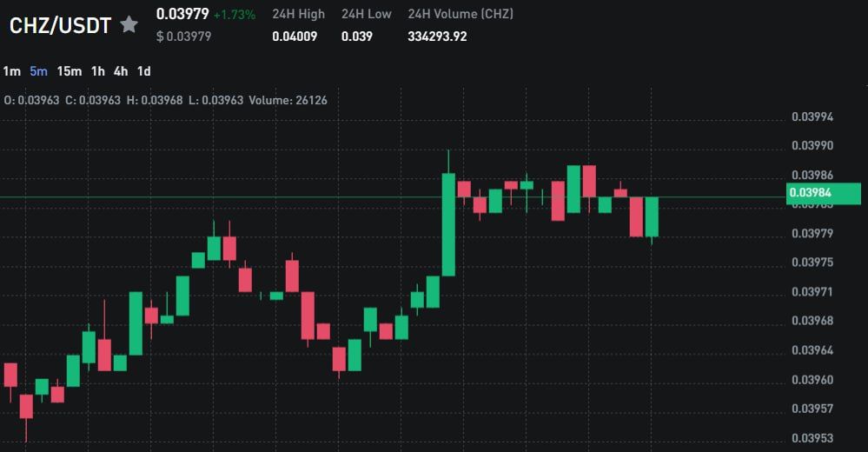868x452 pixels.
Task: Favorite CHZ/USDT with the star icon
Action: [x=129, y=24]
